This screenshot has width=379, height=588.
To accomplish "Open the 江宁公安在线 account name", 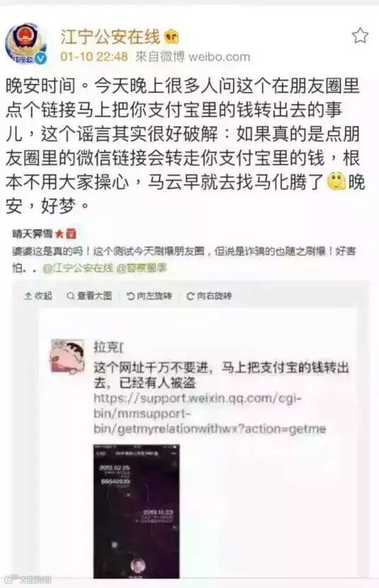I will (110, 37).
